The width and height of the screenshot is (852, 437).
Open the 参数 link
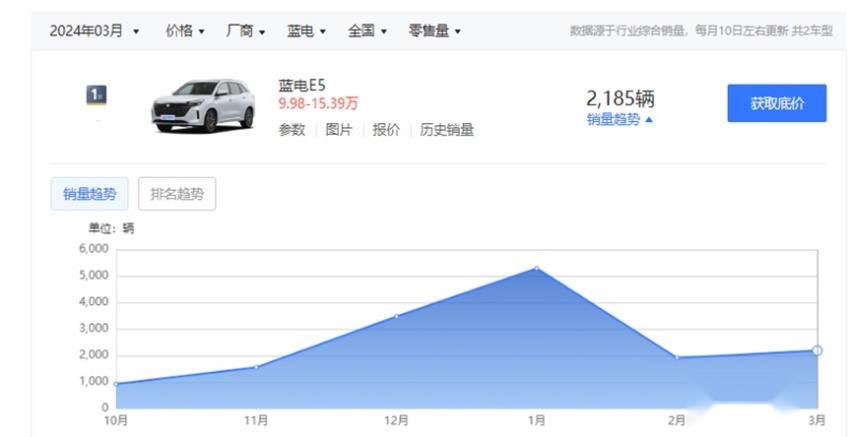(x=292, y=130)
